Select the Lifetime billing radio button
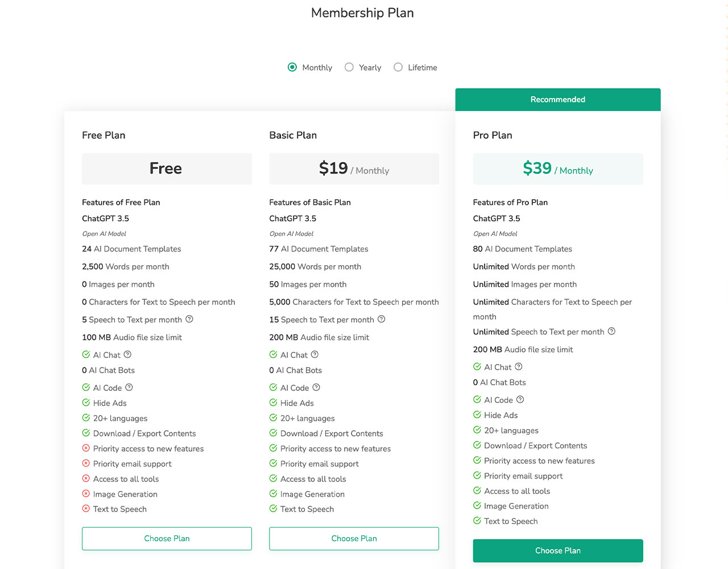 [x=398, y=67]
